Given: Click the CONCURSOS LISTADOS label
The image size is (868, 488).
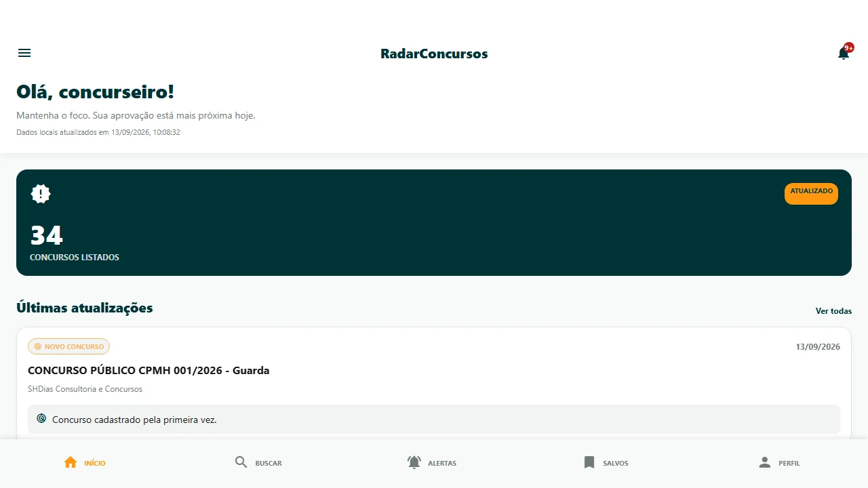Looking at the screenshot, I should pyautogui.click(x=75, y=258).
